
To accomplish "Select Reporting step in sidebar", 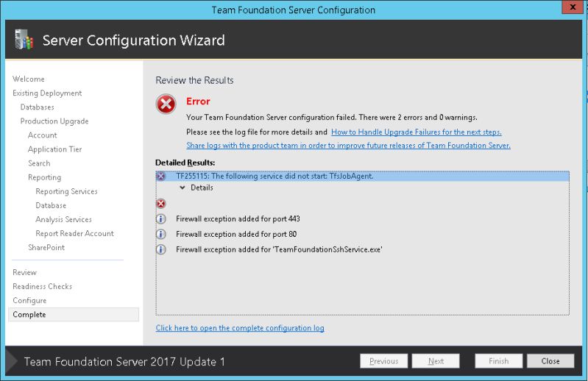I will click(45, 177).
